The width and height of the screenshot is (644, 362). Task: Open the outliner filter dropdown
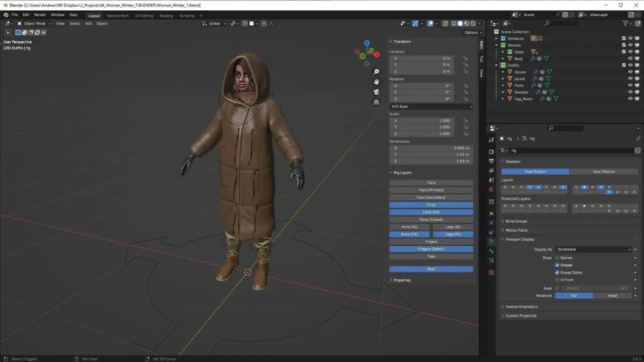627,24
